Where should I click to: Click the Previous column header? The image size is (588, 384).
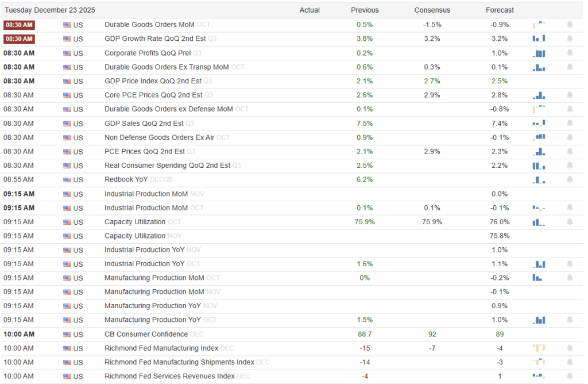pyautogui.click(x=365, y=10)
